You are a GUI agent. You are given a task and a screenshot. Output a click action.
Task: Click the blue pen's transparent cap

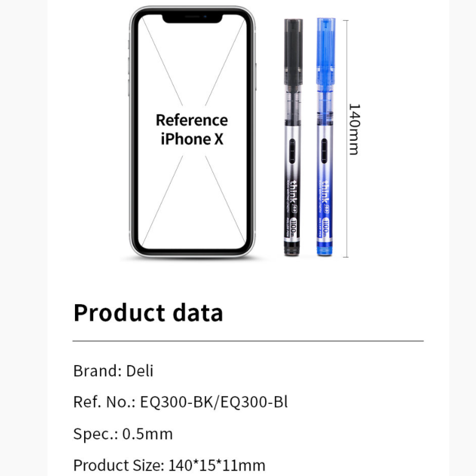click(x=325, y=51)
